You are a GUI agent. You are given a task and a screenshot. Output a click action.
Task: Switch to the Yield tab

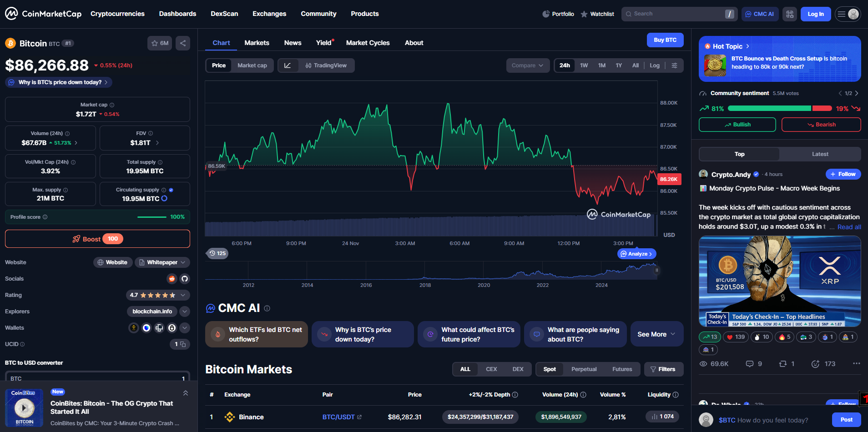pos(324,43)
